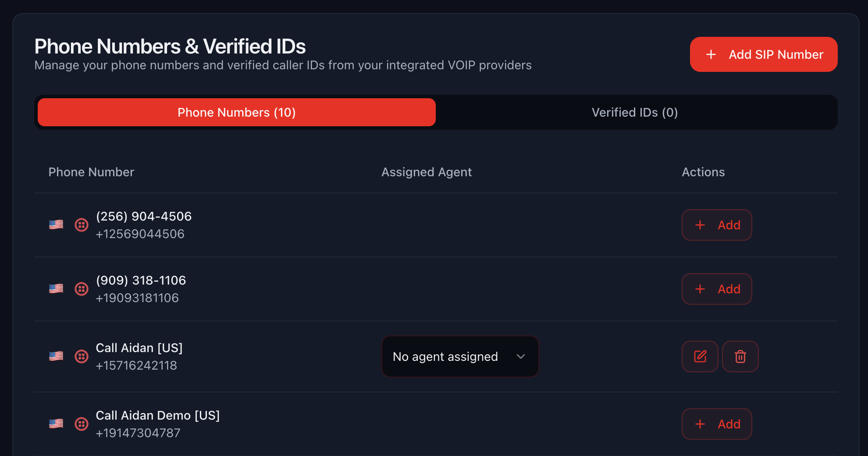Click the Twilio icon beside Call Aidan Demo [US]
This screenshot has height=456, width=868.
pos(82,424)
